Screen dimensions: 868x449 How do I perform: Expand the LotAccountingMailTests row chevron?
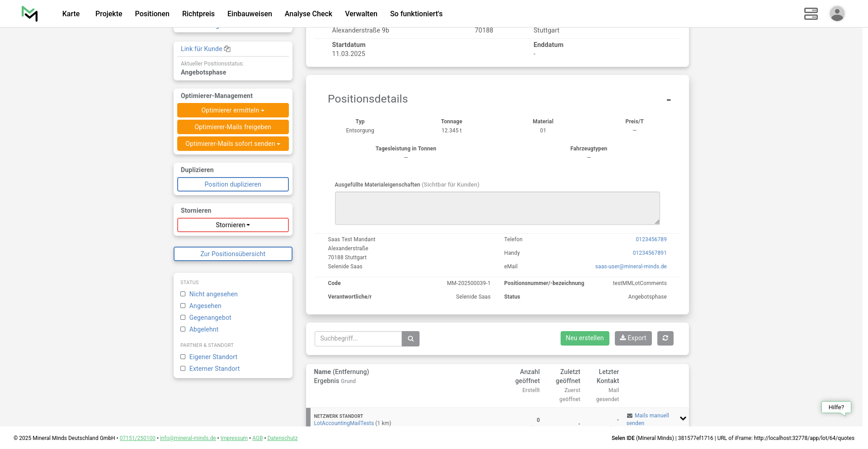pyautogui.click(x=683, y=418)
